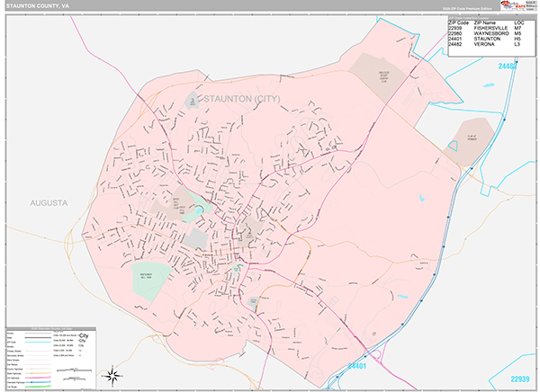This screenshot has width=540, height=392.
Task: Click the STAUNTON (CITY) map label
Action: (244, 98)
